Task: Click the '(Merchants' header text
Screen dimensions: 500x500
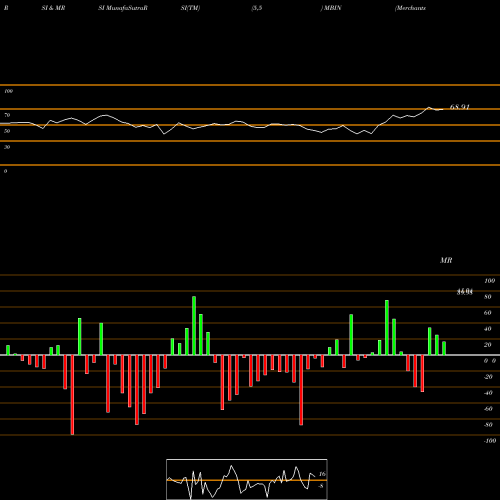Action: tap(410, 8)
